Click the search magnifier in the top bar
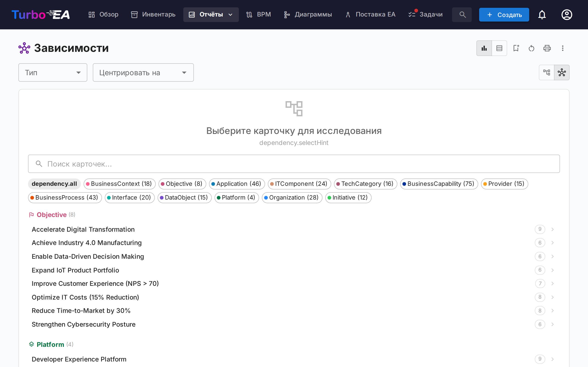The width and height of the screenshot is (588, 367). click(x=462, y=14)
